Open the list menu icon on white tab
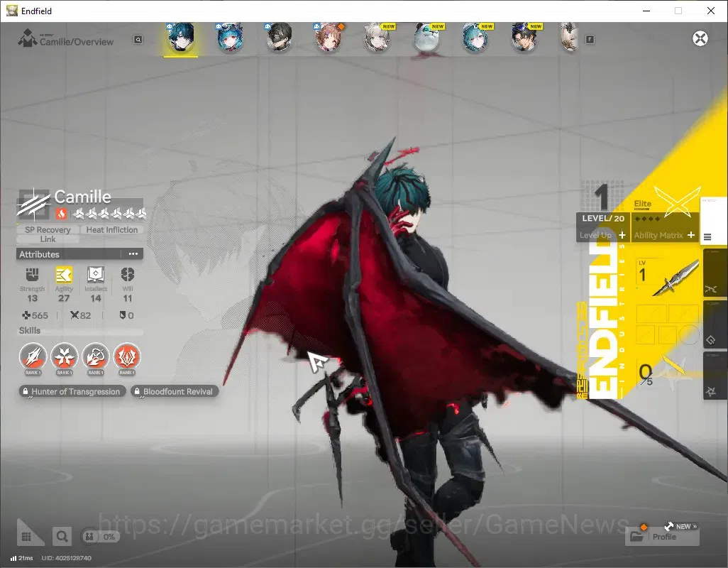728x568 pixels. 707,237
